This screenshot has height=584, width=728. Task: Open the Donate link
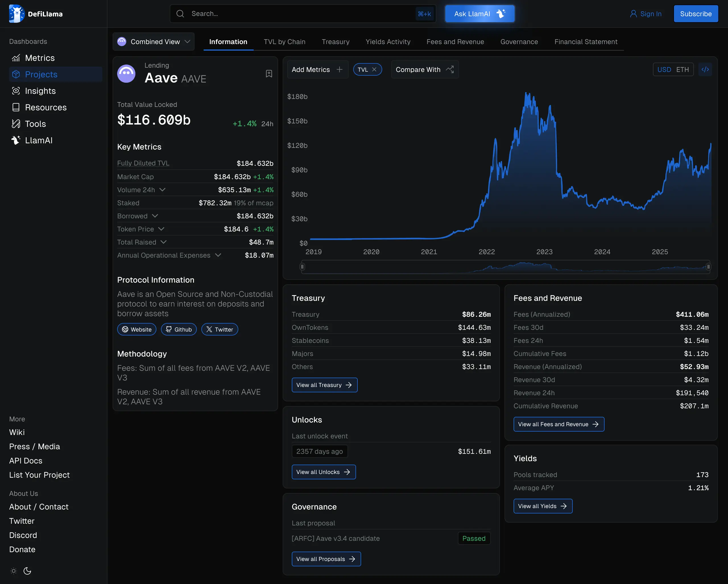coord(22,549)
